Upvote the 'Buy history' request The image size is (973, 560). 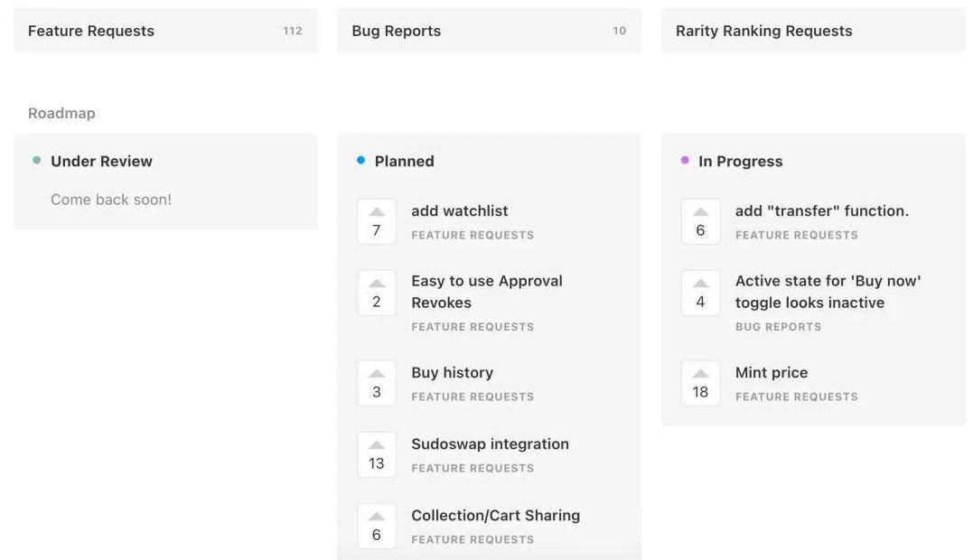point(376,383)
